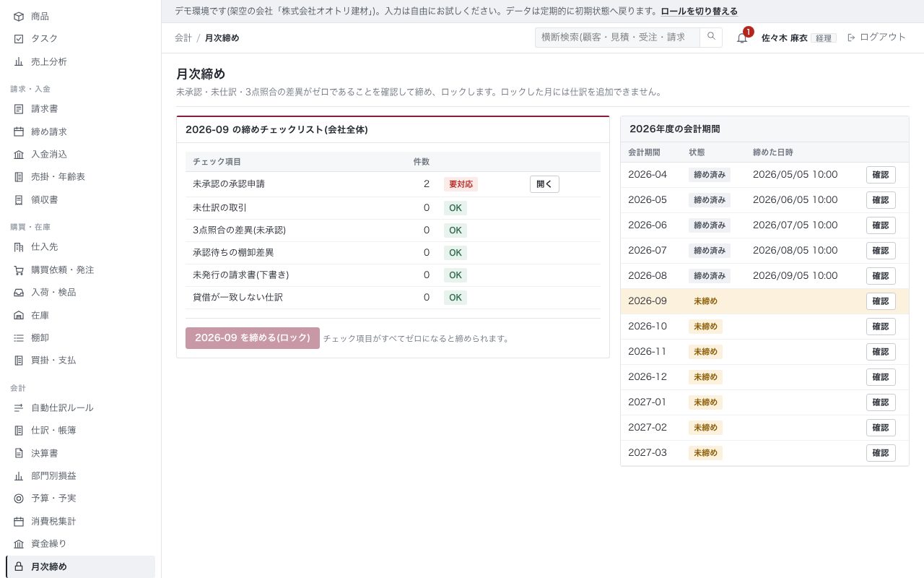This screenshot has width=924, height=578.
Task: Click 締め済み badge for 2026-04
Action: coord(710,175)
